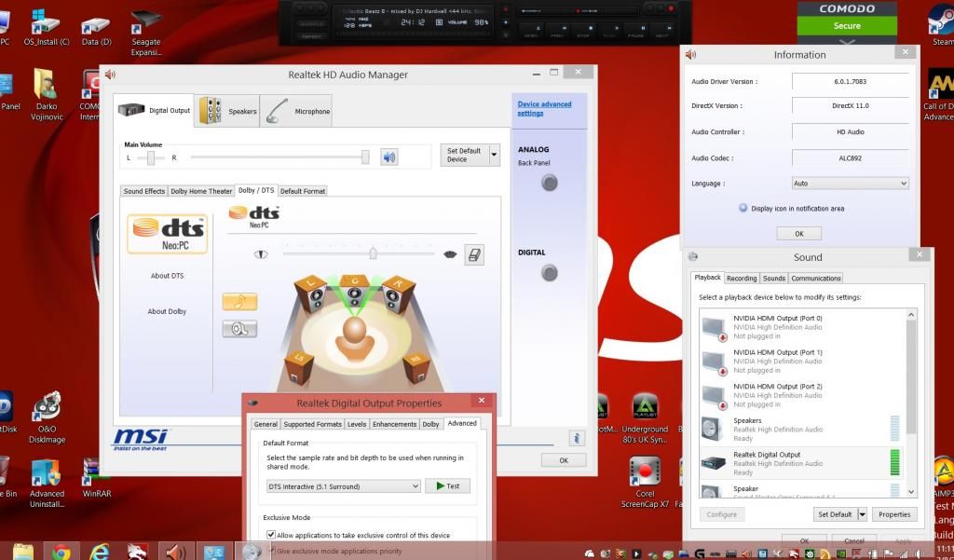Screen dimensions: 954x560
Task: Open Internet Explorer from the taskbar
Action: (99, 552)
